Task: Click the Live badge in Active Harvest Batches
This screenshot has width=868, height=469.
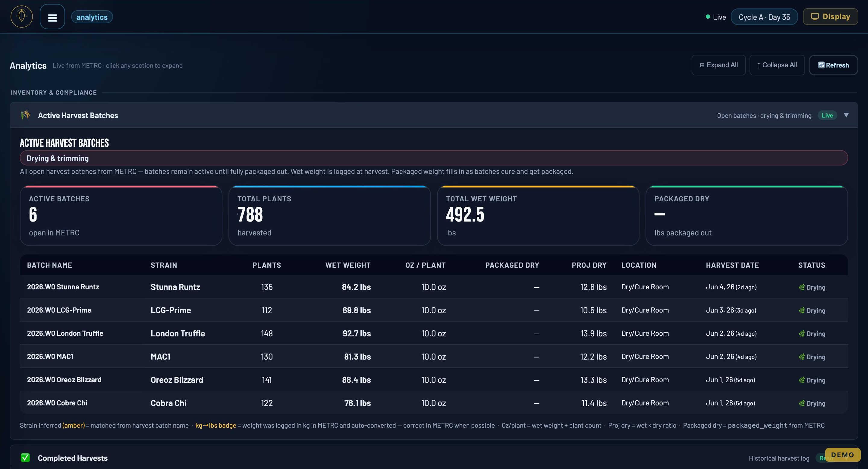Action: click(x=827, y=115)
